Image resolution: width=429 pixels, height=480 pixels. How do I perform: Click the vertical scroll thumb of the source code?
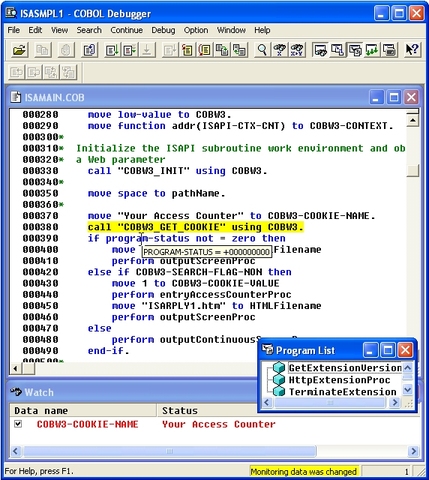click(x=413, y=170)
